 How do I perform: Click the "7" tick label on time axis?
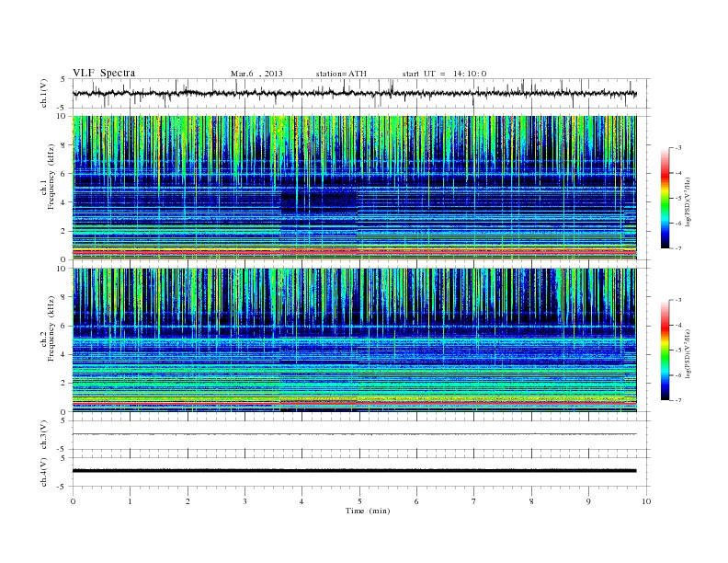[474, 501]
